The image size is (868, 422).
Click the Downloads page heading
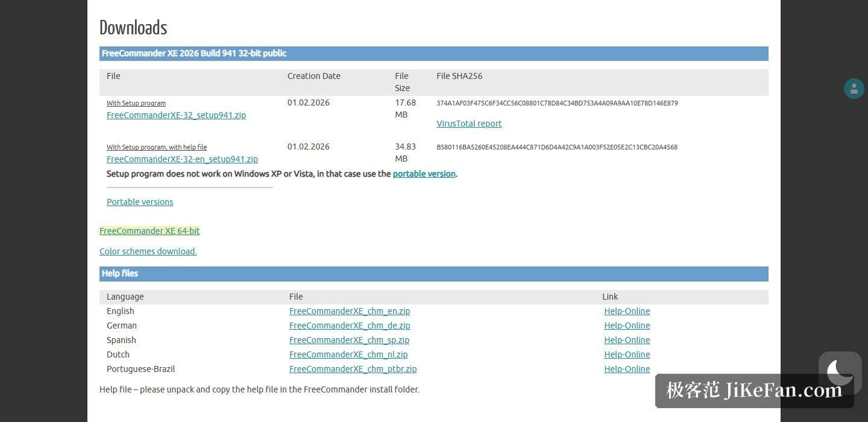(x=133, y=28)
